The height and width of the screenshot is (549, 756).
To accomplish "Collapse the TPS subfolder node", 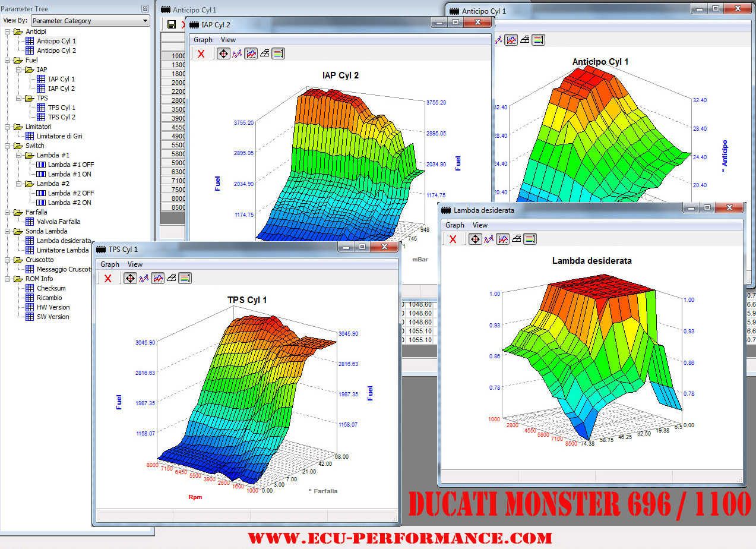I will [x=18, y=98].
